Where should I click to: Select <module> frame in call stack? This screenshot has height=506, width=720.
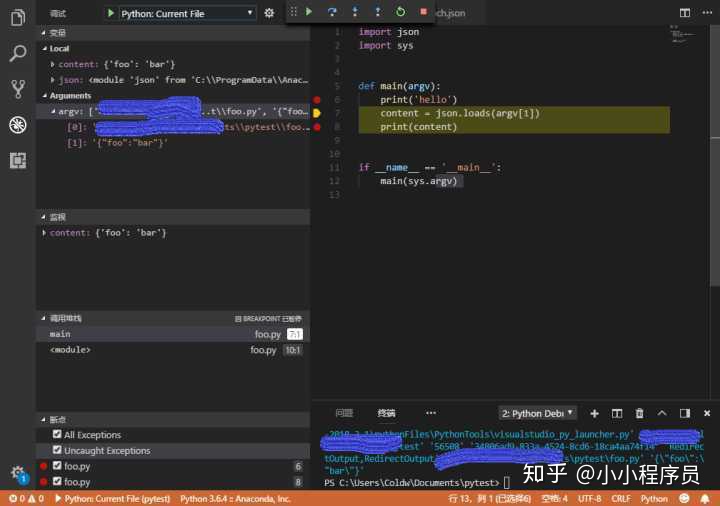173,349
